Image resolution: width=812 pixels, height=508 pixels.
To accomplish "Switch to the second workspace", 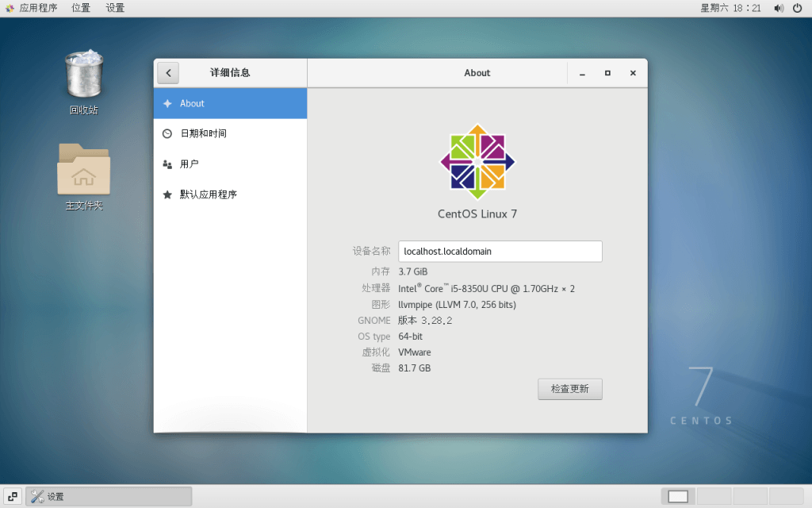I will coord(714,497).
